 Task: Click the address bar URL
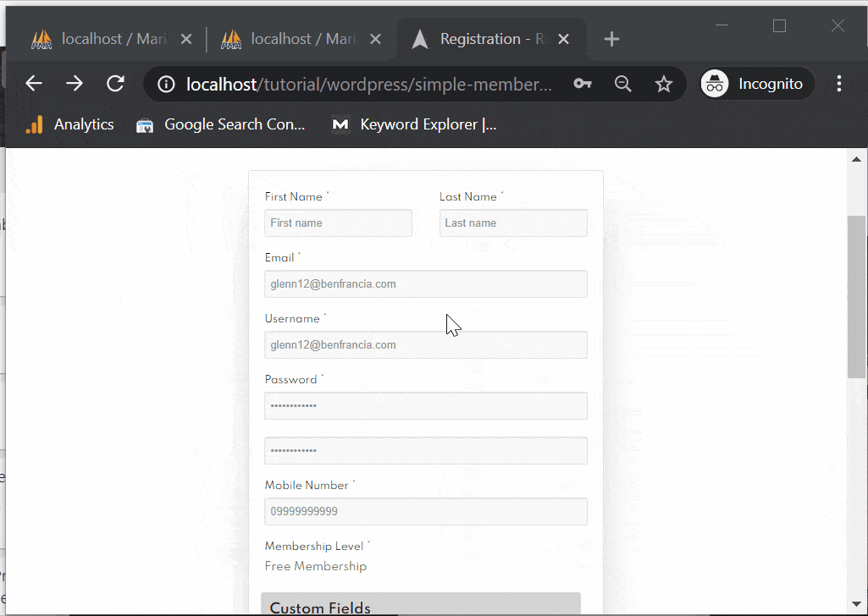click(368, 84)
